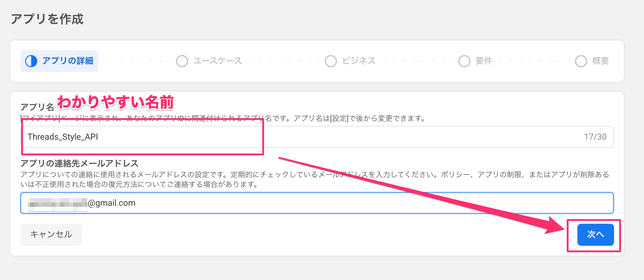Go to the ユースケース step label

tap(218, 61)
